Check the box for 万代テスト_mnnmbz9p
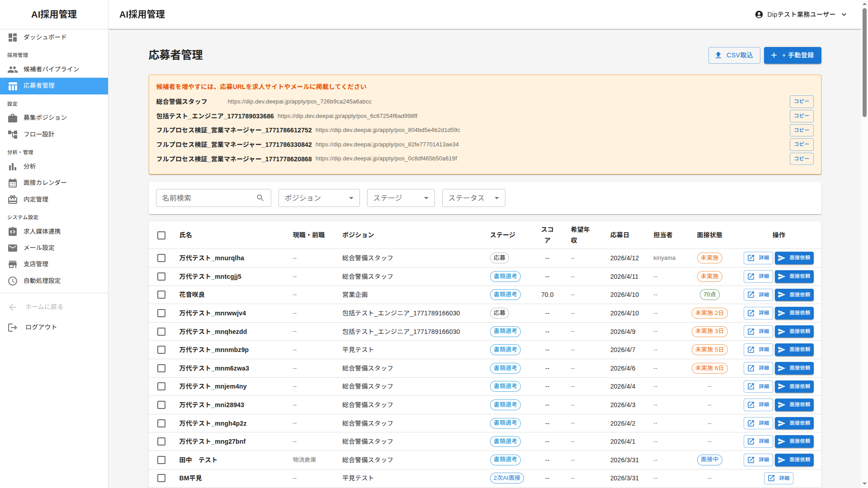 coord(161,350)
